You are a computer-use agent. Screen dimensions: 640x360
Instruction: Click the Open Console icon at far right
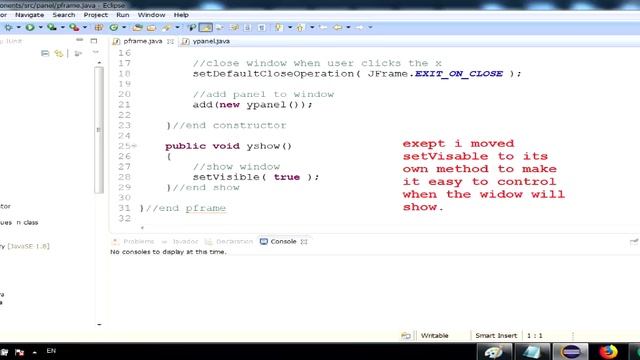634,242
